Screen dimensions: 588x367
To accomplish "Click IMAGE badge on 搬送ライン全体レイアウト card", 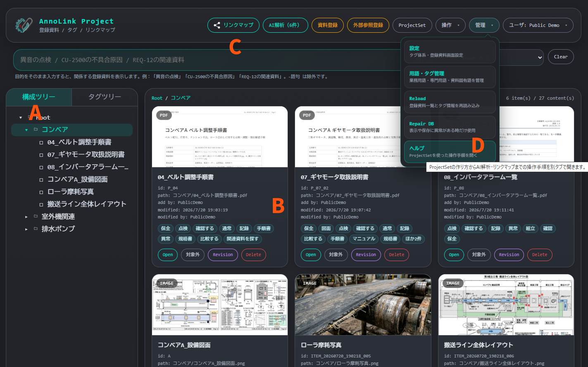I will click(453, 283).
